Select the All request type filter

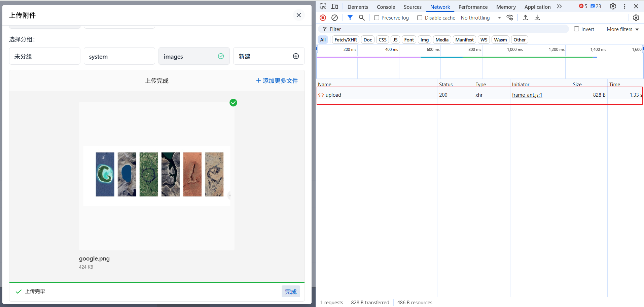(x=323, y=40)
